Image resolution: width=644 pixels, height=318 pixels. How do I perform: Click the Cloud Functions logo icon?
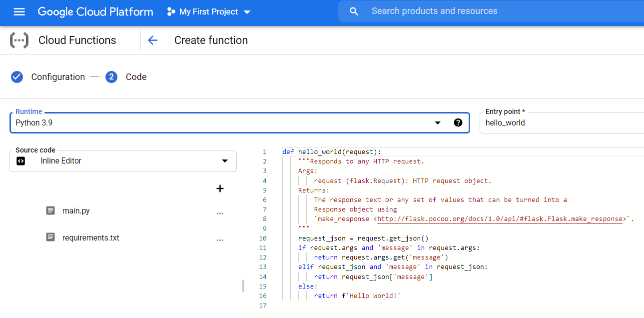tap(19, 40)
